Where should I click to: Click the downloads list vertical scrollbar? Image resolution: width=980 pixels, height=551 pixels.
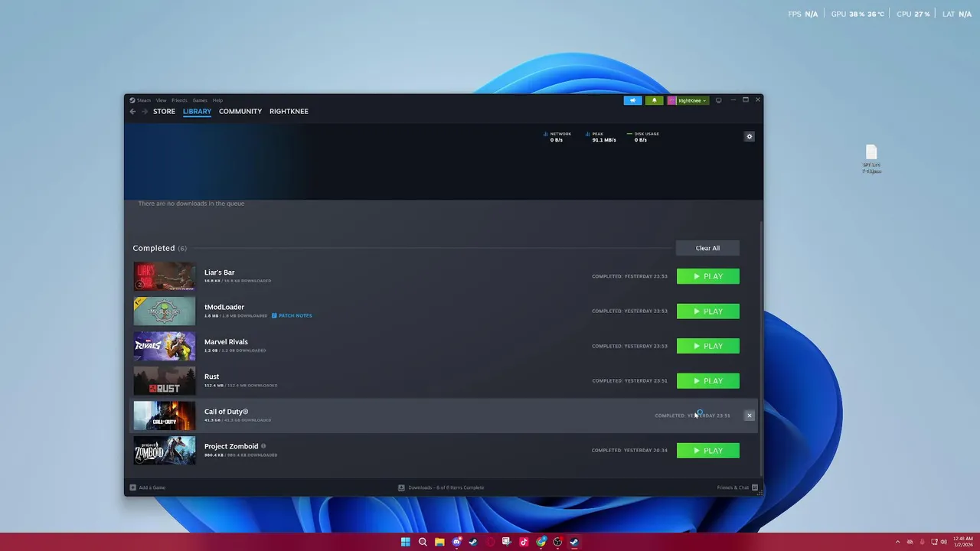tap(760, 348)
